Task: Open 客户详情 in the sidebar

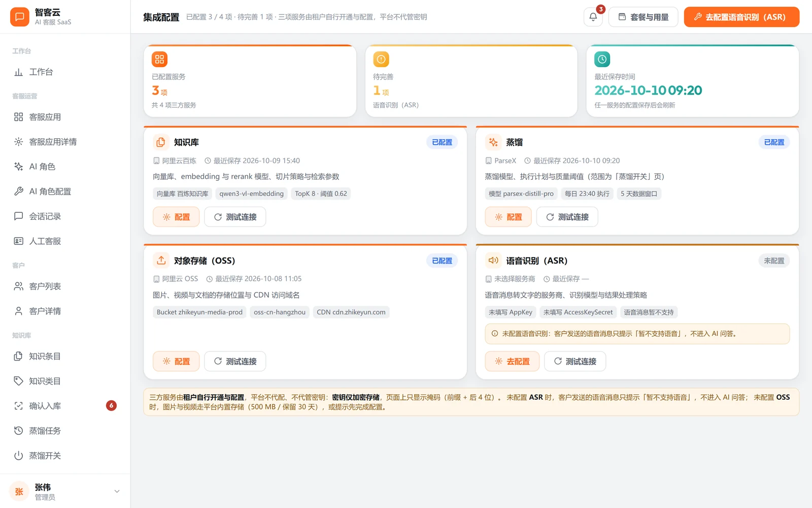Action: point(65,311)
